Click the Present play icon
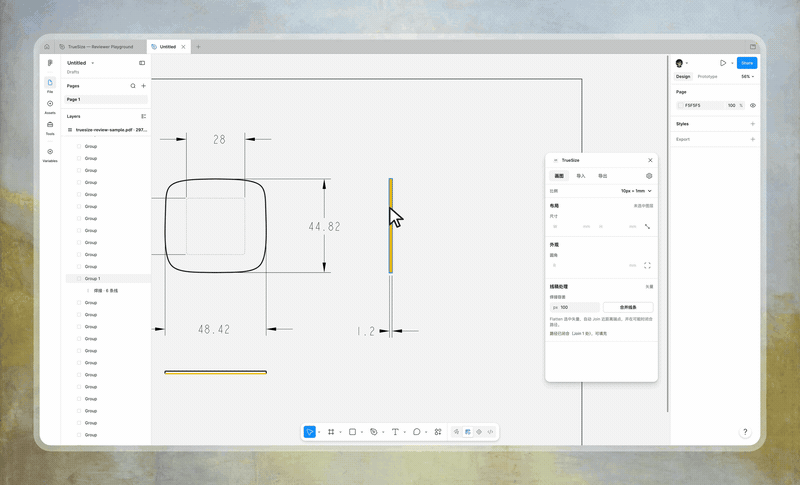The image size is (800, 485). (723, 63)
